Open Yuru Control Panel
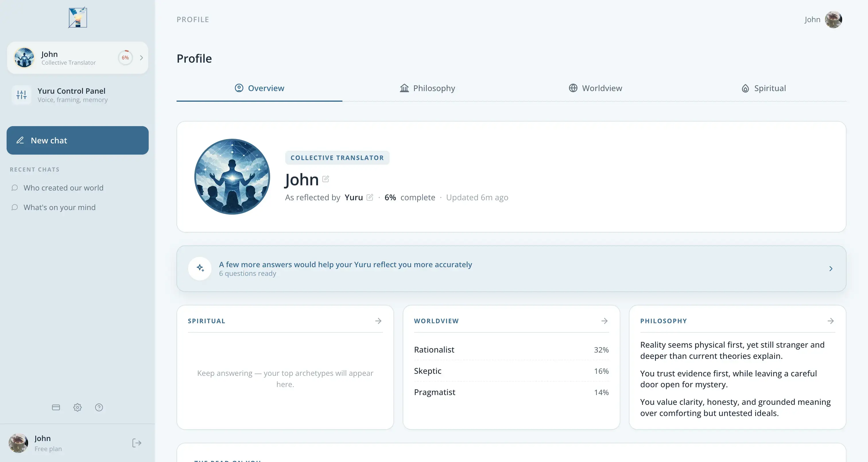 [x=77, y=95]
